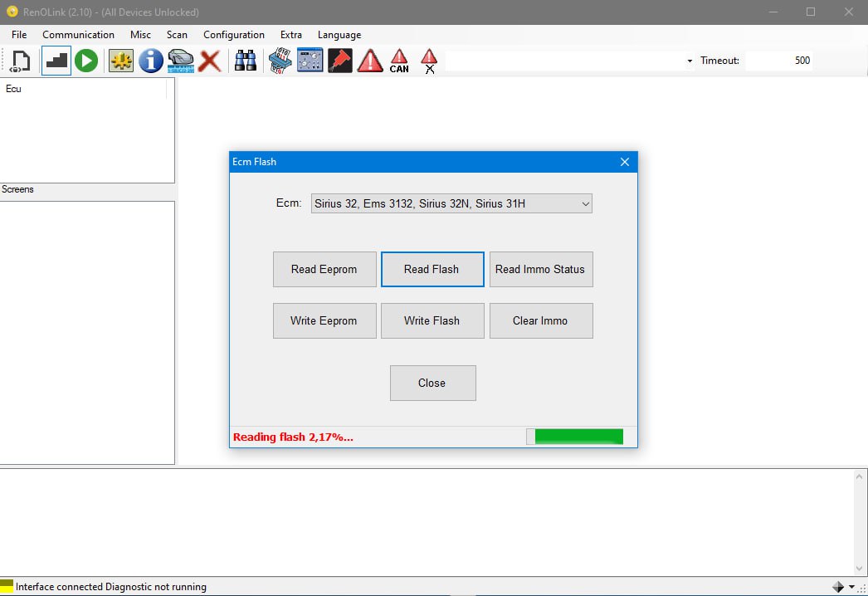Click the green flash reading progress bar
This screenshot has height=596, width=868.
point(578,437)
